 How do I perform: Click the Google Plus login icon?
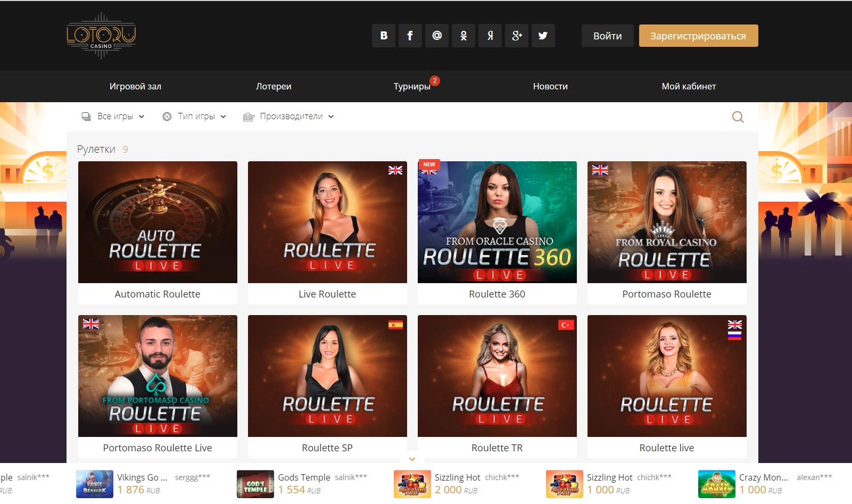(517, 36)
